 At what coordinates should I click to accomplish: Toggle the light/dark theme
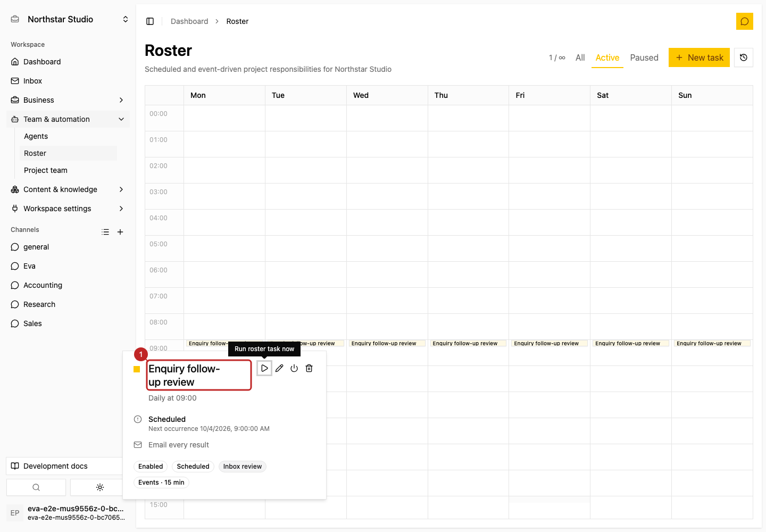100,487
